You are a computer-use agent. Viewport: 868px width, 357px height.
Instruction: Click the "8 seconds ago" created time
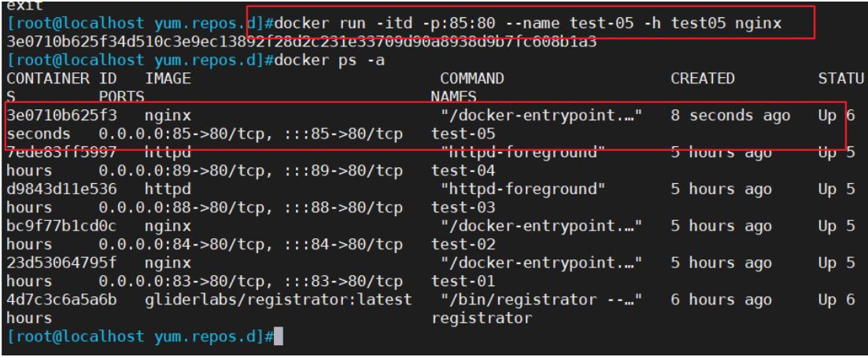click(x=730, y=116)
